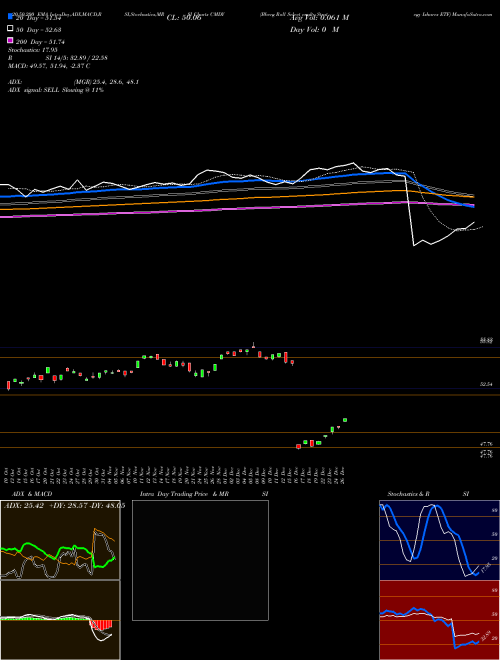Click the 'Avg Vol: 0.061 M' value
The height and width of the screenshot is (660, 500).
coord(319,17)
